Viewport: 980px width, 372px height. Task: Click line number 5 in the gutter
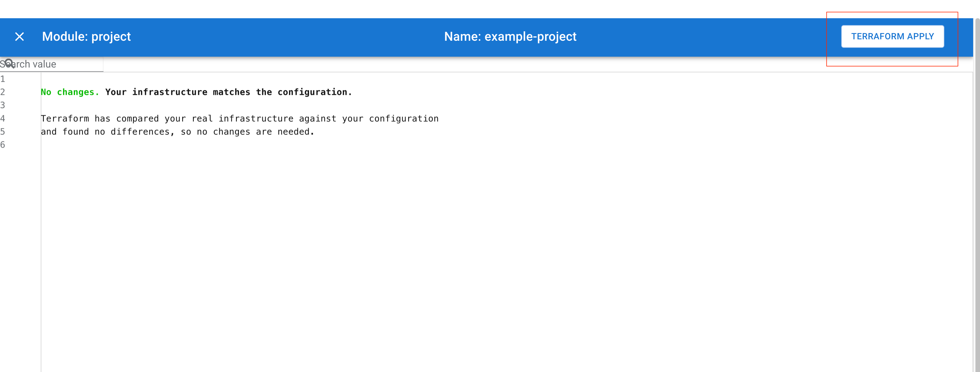[3, 132]
